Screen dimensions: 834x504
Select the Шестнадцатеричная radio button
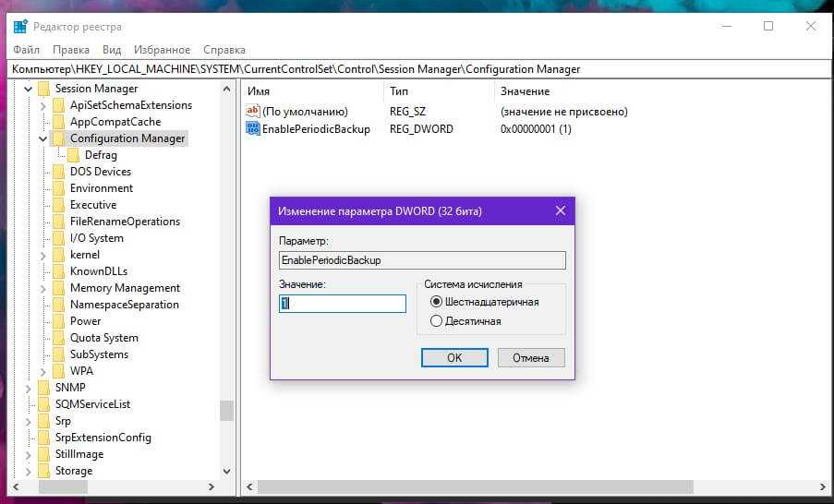[436, 302]
